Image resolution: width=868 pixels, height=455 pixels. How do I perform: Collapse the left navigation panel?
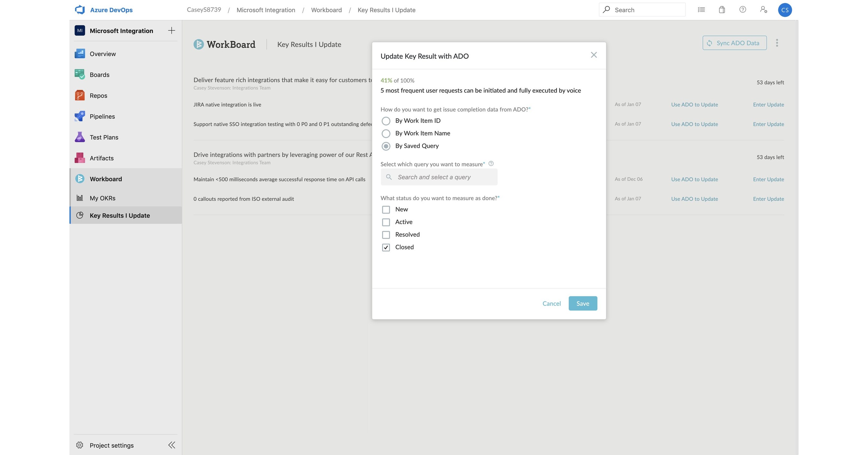pos(172,445)
